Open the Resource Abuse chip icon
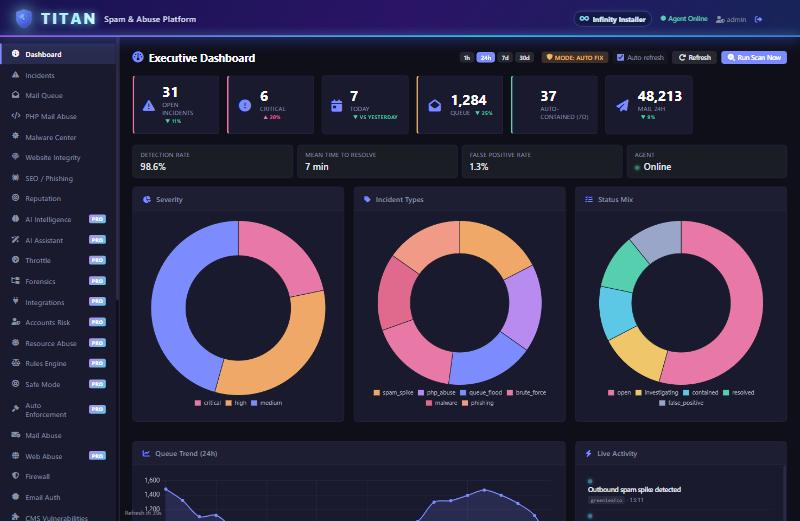Screen dimensions: 800x521 (15, 343)
